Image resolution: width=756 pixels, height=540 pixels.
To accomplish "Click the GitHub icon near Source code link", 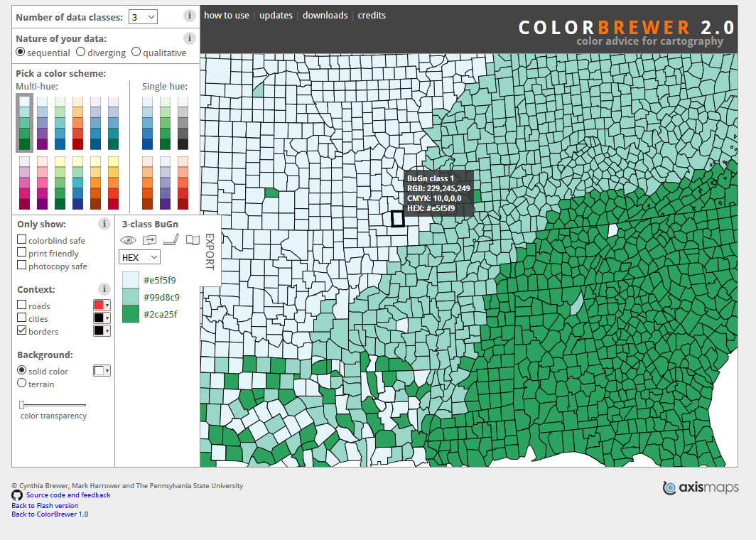I will [x=16, y=495].
